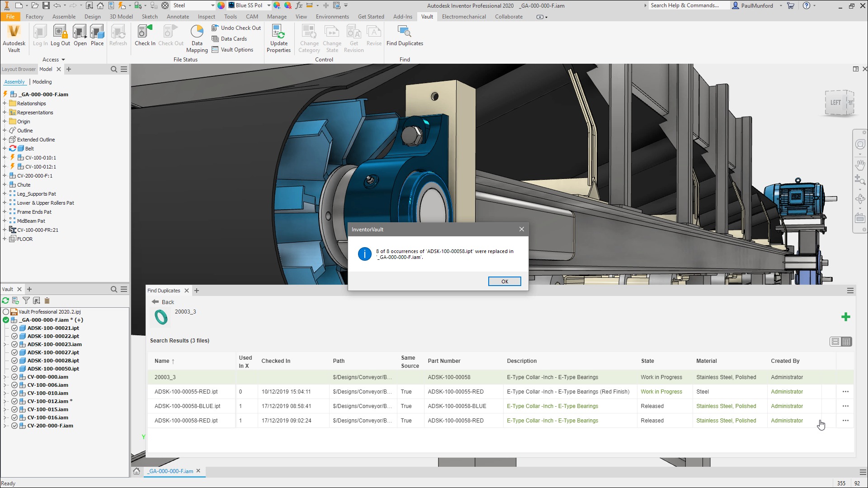Switch to Modeling browser view
The width and height of the screenshot is (868, 488).
(42, 82)
